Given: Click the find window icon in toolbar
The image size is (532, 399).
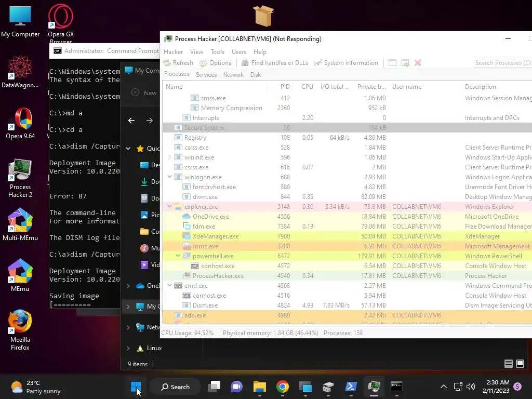Looking at the screenshot, I should (392, 63).
